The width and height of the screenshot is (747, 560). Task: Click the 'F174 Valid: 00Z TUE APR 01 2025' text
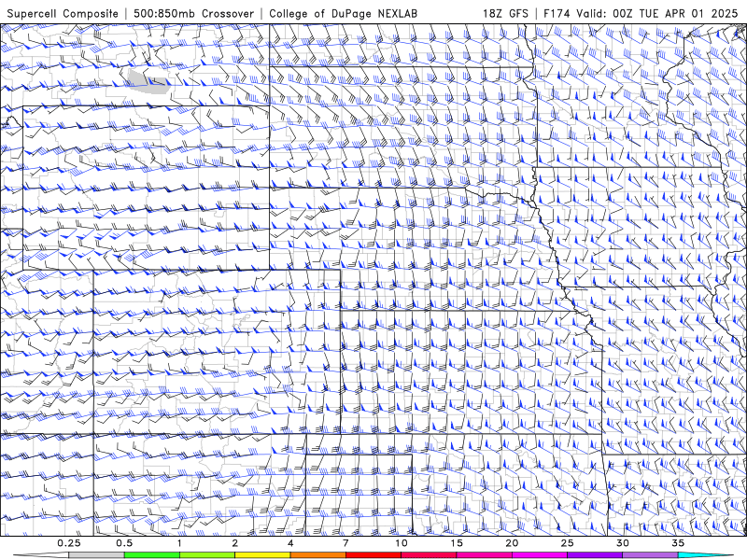tap(641, 13)
